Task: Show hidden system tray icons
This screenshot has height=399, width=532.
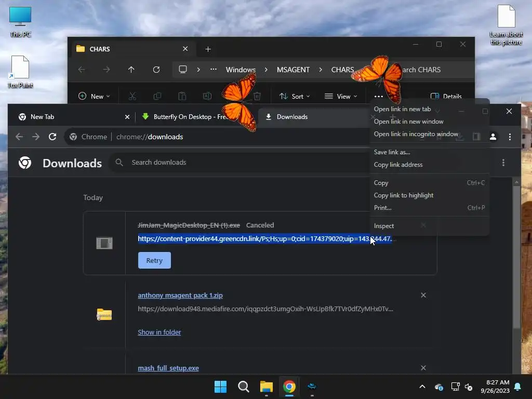Action: click(422, 387)
